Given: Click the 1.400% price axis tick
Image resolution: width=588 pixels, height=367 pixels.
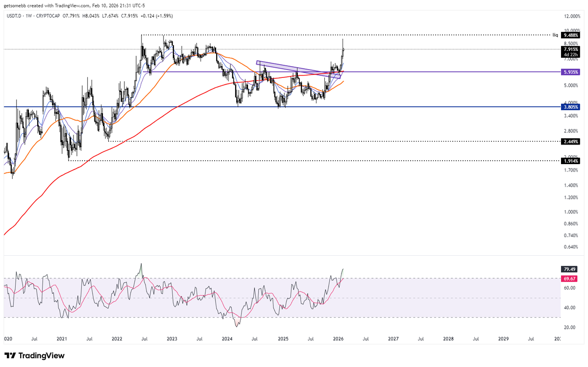Looking at the screenshot, I should pos(572,185).
